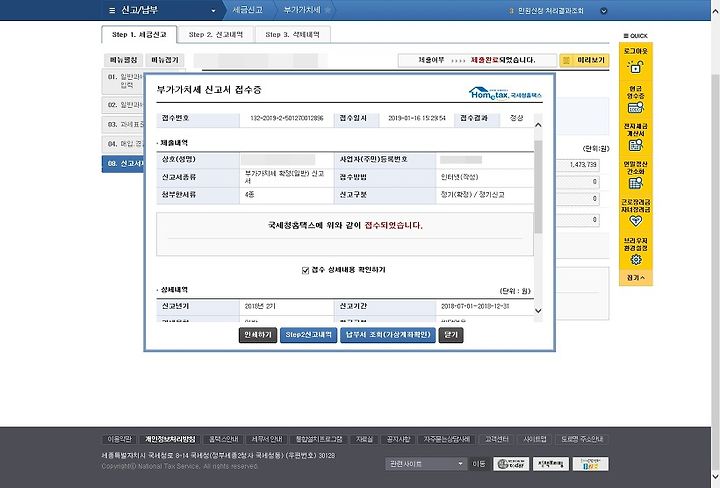
Task: Open the 고객센터 footer link
Action: point(496,439)
